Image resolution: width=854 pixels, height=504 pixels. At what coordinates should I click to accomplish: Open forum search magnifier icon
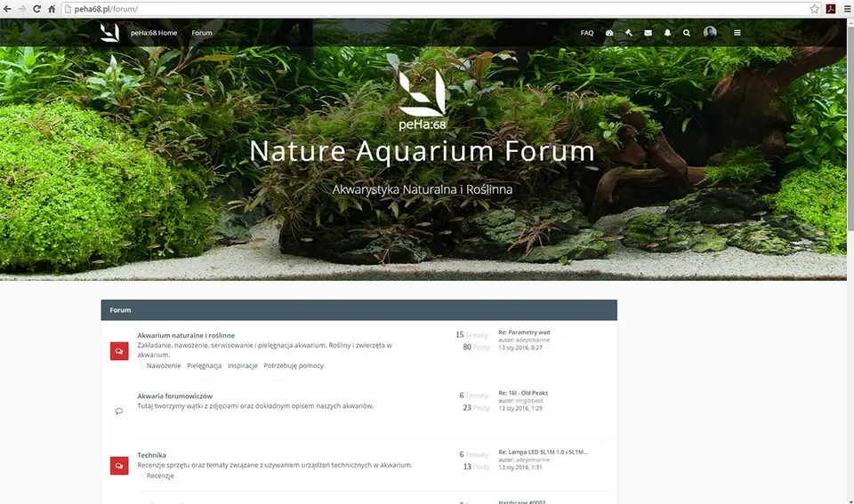point(687,33)
